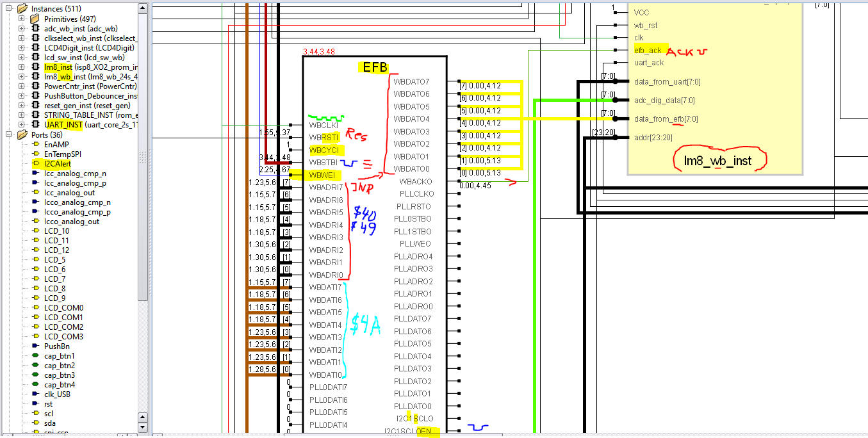
Task: Click the cap_btn3 green port icon
Action: coord(36,375)
